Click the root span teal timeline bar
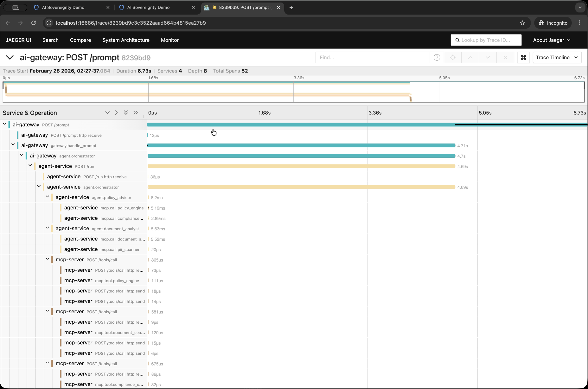The width and height of the screenshot is (588, 389). point(367,125)
